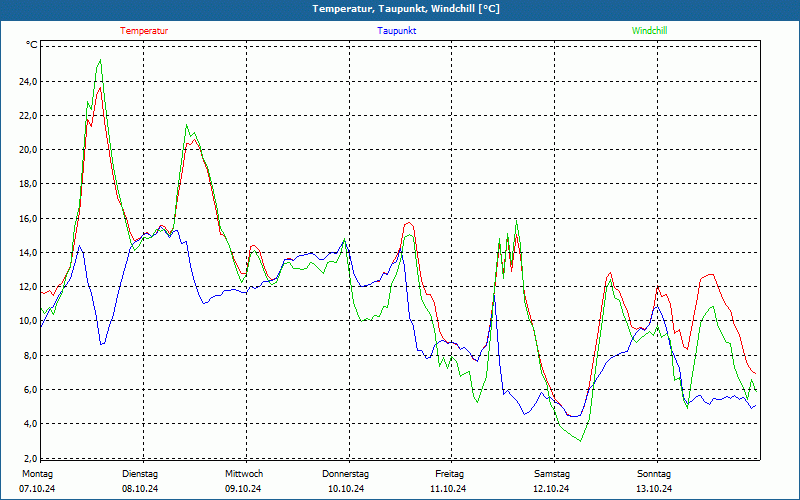Click the 12,0 Y-axis value
This screenshot has height=500, width=800.
(x=27, y=287)
